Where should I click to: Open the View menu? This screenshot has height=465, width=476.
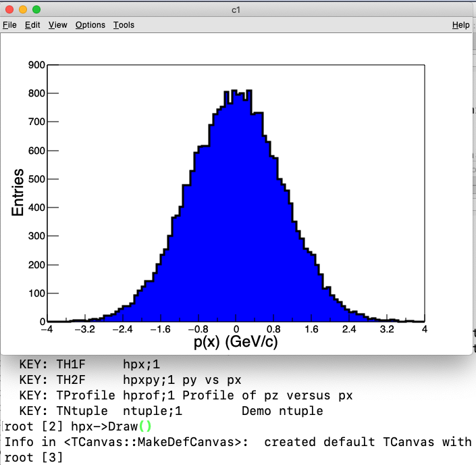tap(58, 25)
